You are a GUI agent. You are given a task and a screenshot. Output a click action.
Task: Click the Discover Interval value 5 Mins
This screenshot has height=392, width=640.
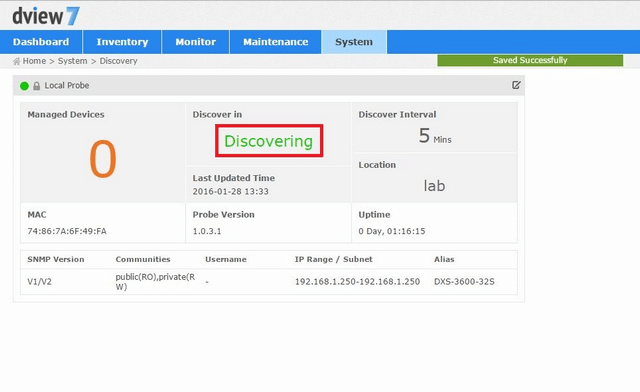(435, 136)
